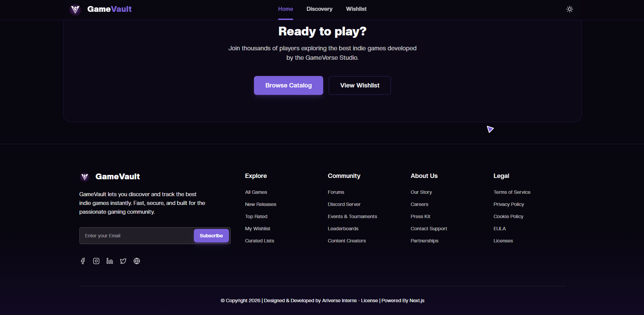The height and width of the screenshot is (315, 644).
Task: Open the Discord Server link
Action: (344, 204)
